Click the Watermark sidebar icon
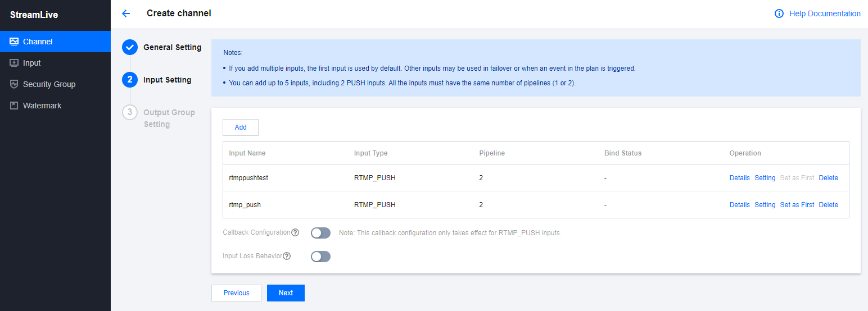The image size is (868, 311). click(14, 106)
